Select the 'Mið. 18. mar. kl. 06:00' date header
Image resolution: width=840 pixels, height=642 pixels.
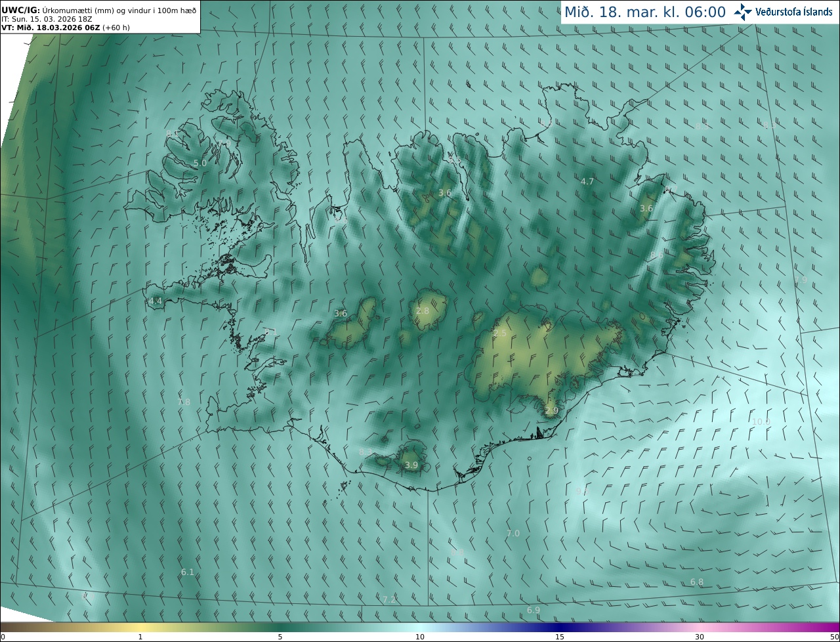point(645,12)
